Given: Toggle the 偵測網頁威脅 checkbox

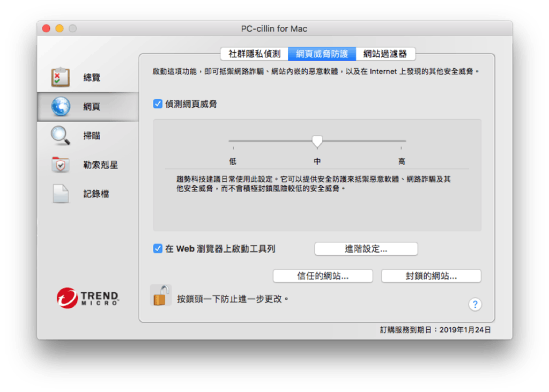Looking at the screenshot, I should [158, 103].
